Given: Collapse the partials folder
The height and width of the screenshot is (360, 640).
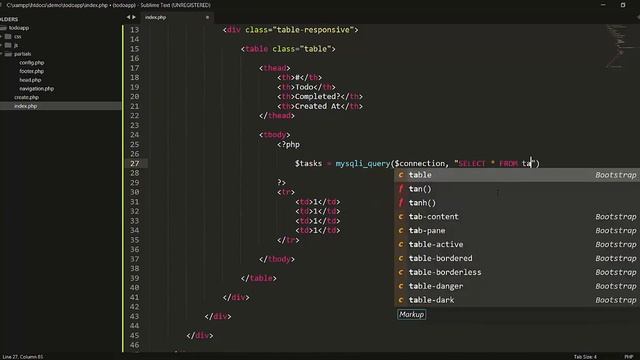Looking at the screenshot, I should coord(1,54).
